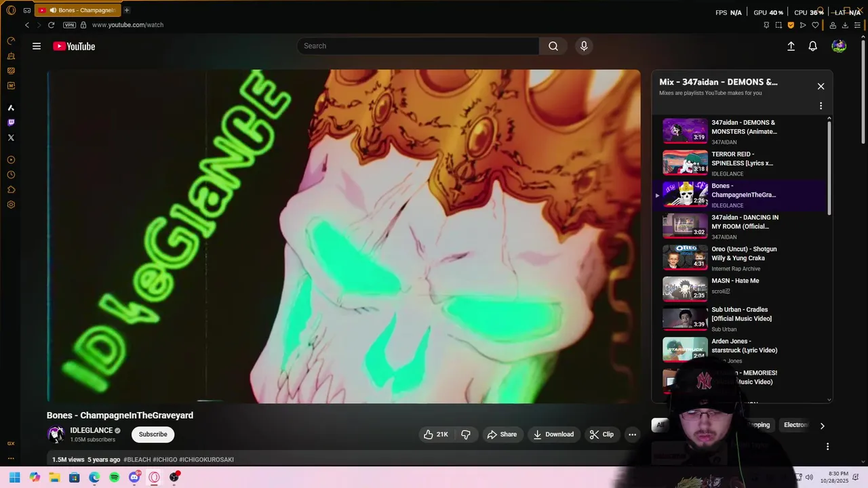The width and height of the screenshot is (868, 488).
Task: Open the YouTube hamburger guide menu
Action: 37,46
